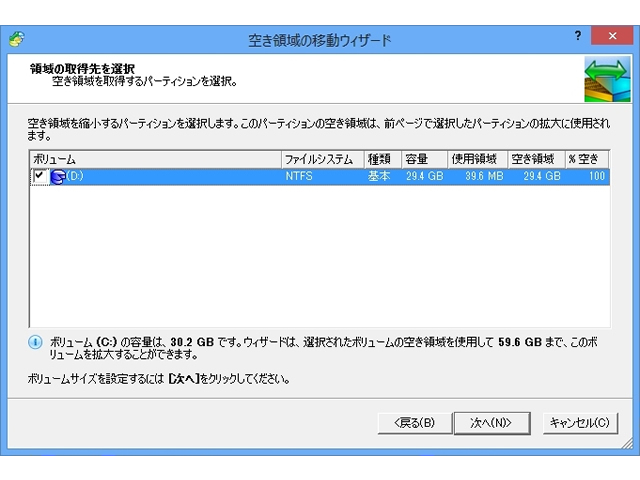
Task: Sort by % 空き column header
Action: (x=587, y=159)
